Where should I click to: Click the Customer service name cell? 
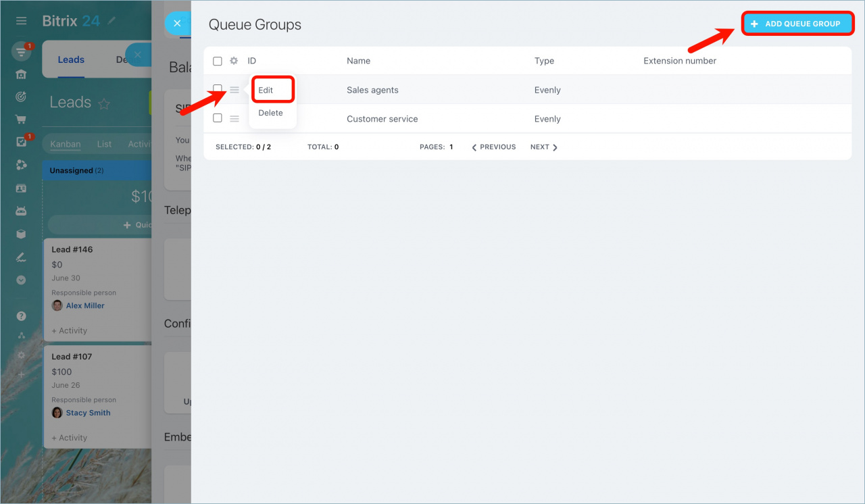pos(382,119)
